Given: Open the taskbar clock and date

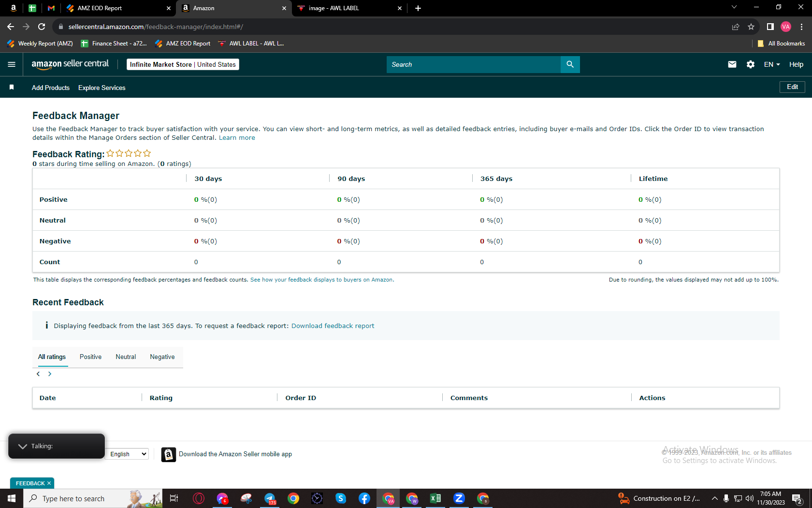Looking at the screenshot, I should click(x=771, y=498).
